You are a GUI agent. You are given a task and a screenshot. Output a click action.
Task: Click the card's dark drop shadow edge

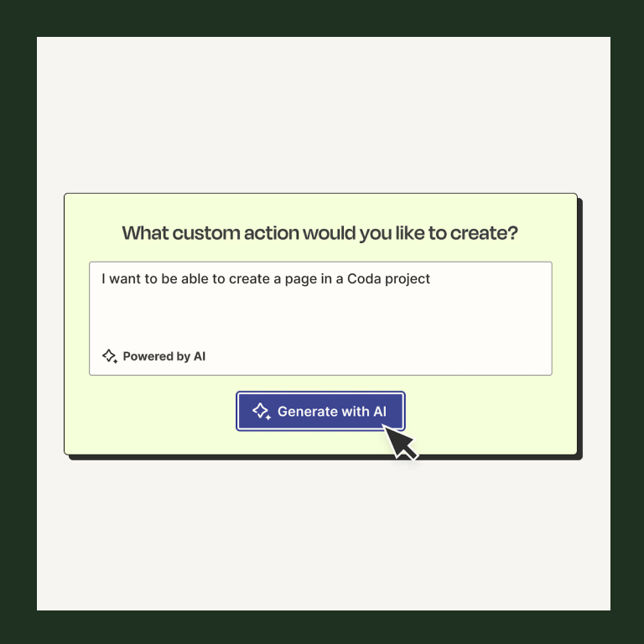pyautogui.click(x=580, y=329)
